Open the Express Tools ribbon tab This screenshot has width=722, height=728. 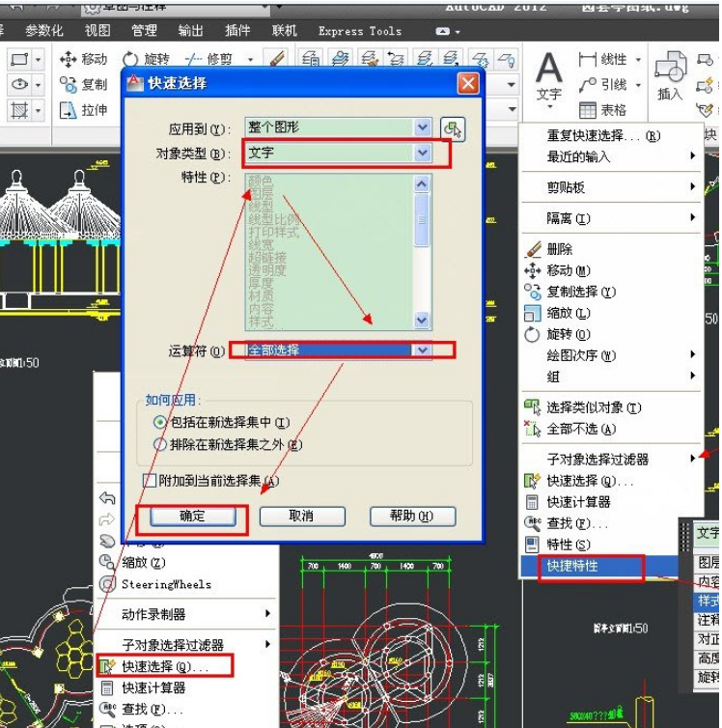click(360, 31)
